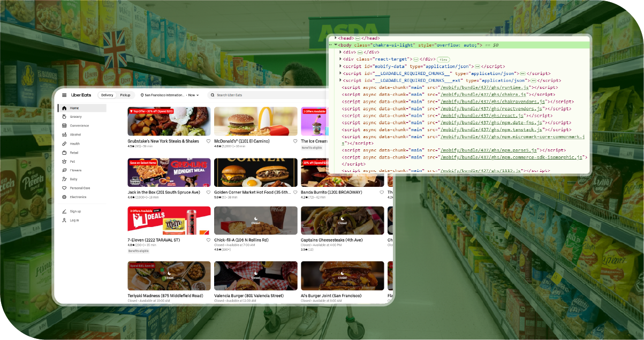This screenshot has width=644, height=340.
Task: Open the Now delivery time dropdown
Action: point(192,95)
